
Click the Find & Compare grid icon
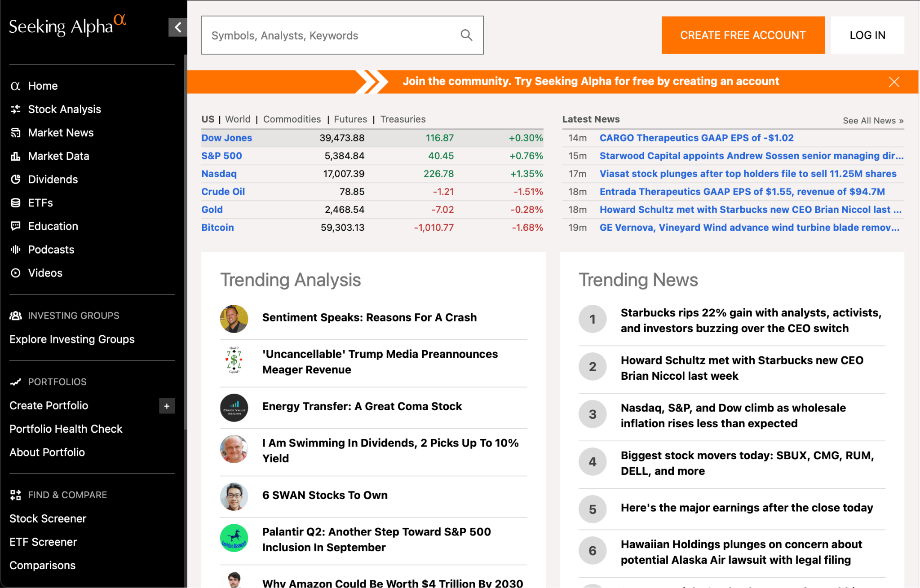(16, 495)
